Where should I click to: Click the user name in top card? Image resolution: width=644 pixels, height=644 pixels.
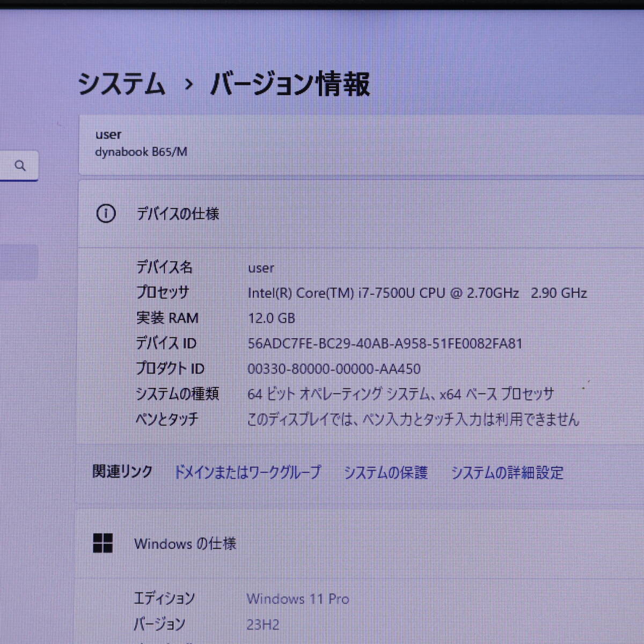click(108, 135)
